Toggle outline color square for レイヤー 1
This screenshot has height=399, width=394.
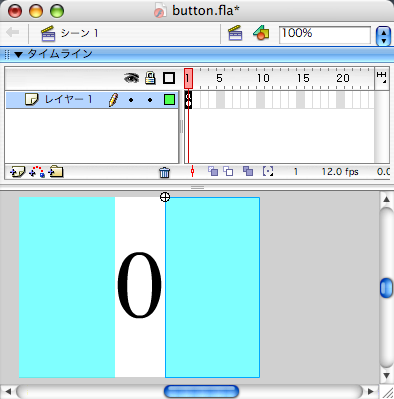(169, 100)
